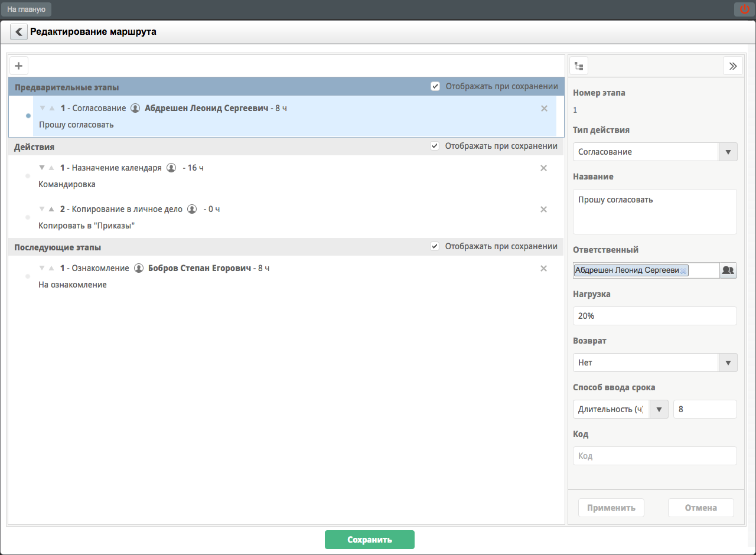The image size is (756, 555).
Task: Delete the Назначение календаря stage
Action: pyautogui.click(x=544, y=168)
